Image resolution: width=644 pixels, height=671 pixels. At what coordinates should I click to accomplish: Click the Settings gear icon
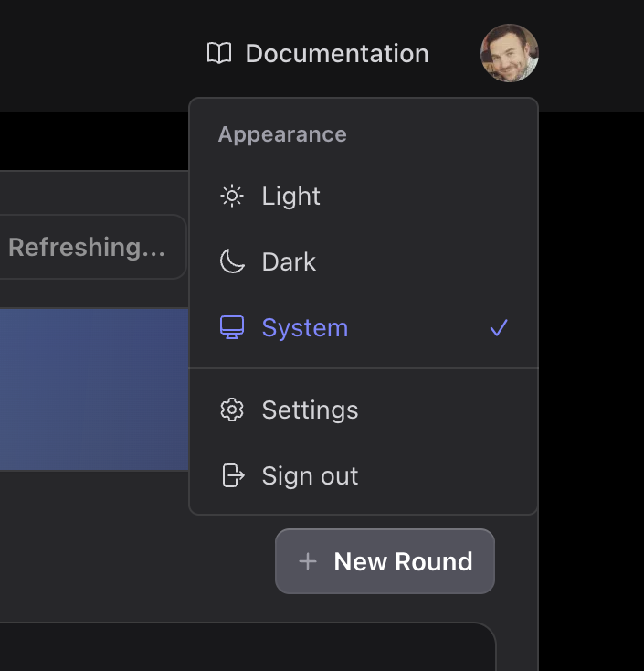click(232, 410)
